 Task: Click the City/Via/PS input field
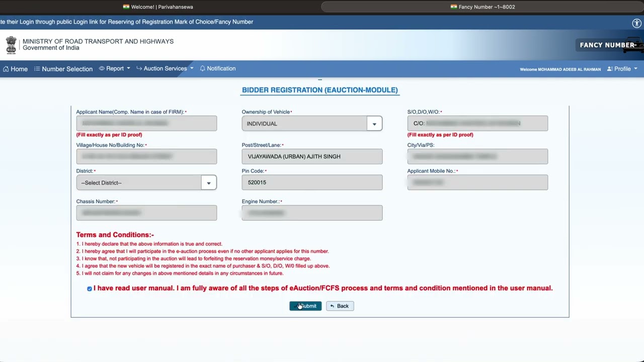[477, 156]
